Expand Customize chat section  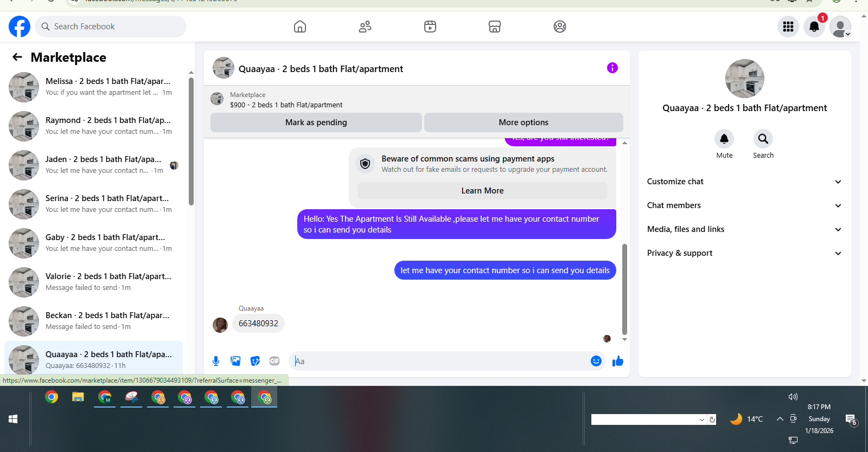(744, 182)
